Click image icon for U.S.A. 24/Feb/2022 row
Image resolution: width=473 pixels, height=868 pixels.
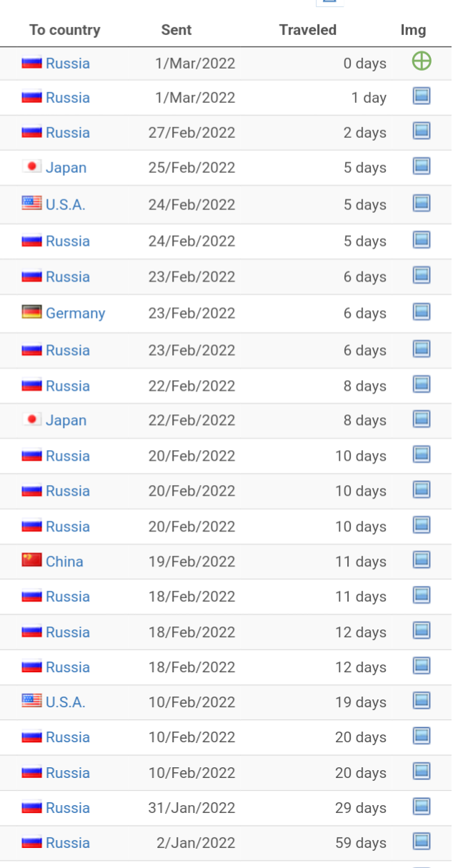pyautogui.click(x=422, y=204)
